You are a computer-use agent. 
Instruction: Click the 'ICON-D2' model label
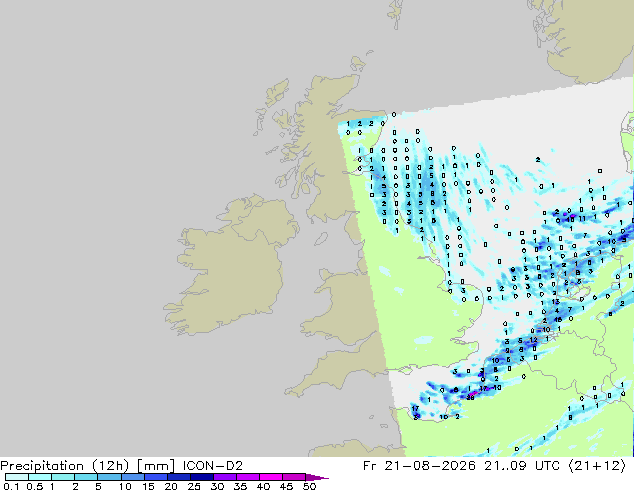213,466
